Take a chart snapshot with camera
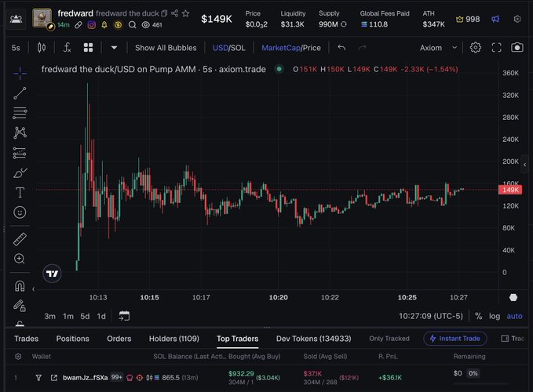533x392 pixels. click(517, 48)
